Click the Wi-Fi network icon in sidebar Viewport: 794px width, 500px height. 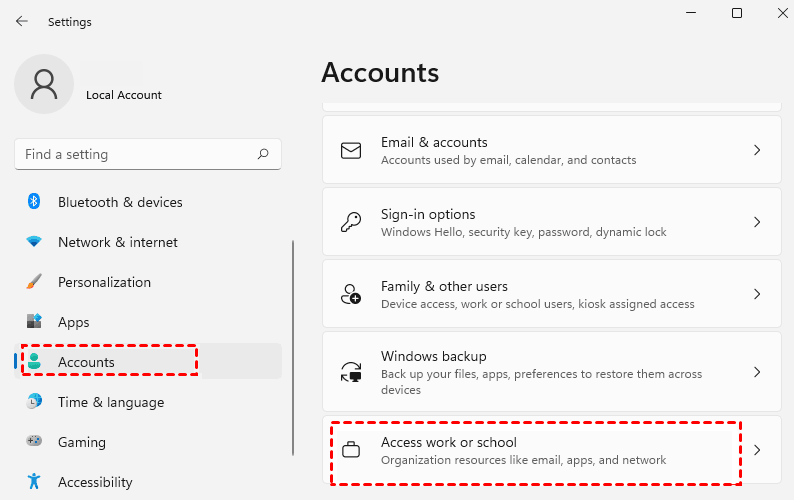click(34, 242)
